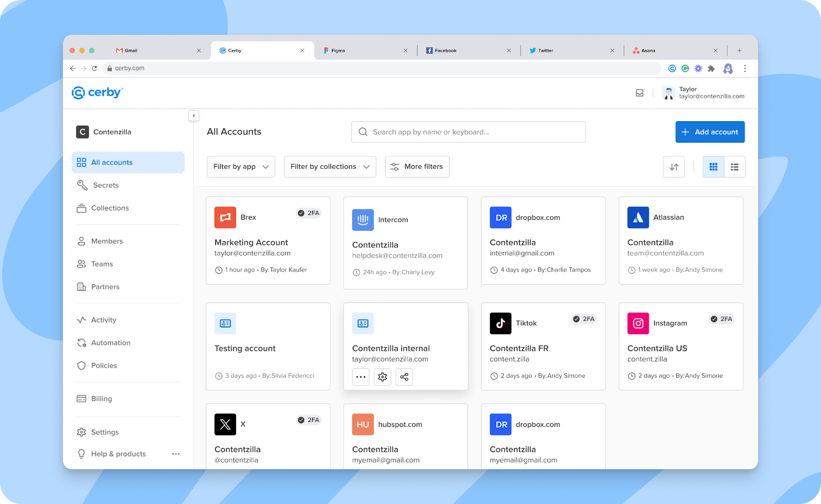Switch to list view layout
Viewport: 821px width, 504px height.
(735, 167)
